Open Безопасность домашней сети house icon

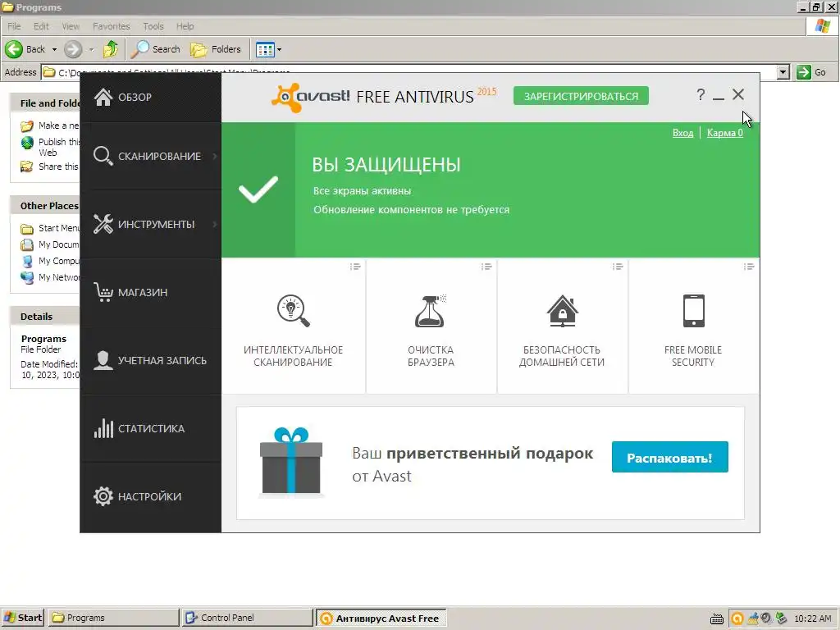[562, 311]
